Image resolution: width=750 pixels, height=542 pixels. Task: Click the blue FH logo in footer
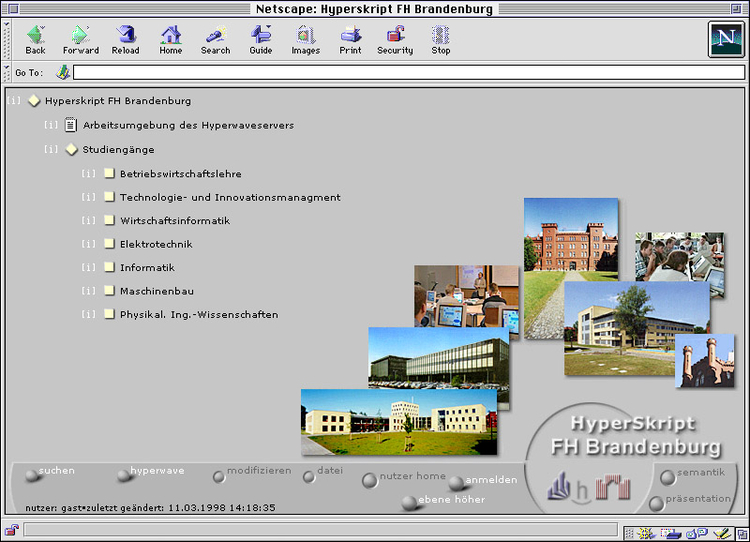click(559, 486)
